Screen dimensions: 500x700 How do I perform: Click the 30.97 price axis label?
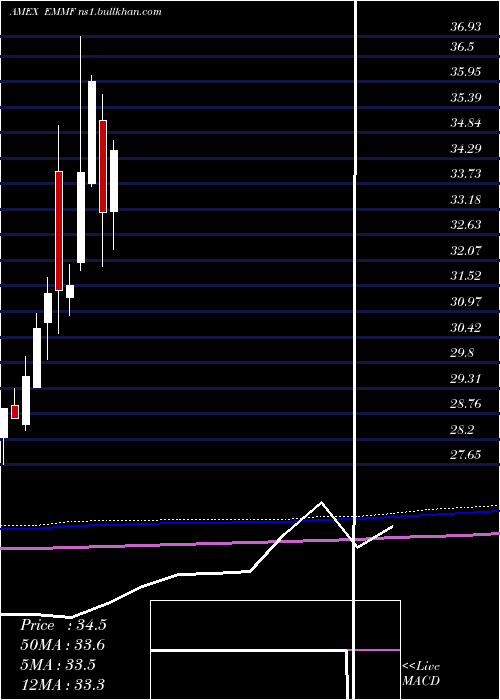[x=466, y=301]
